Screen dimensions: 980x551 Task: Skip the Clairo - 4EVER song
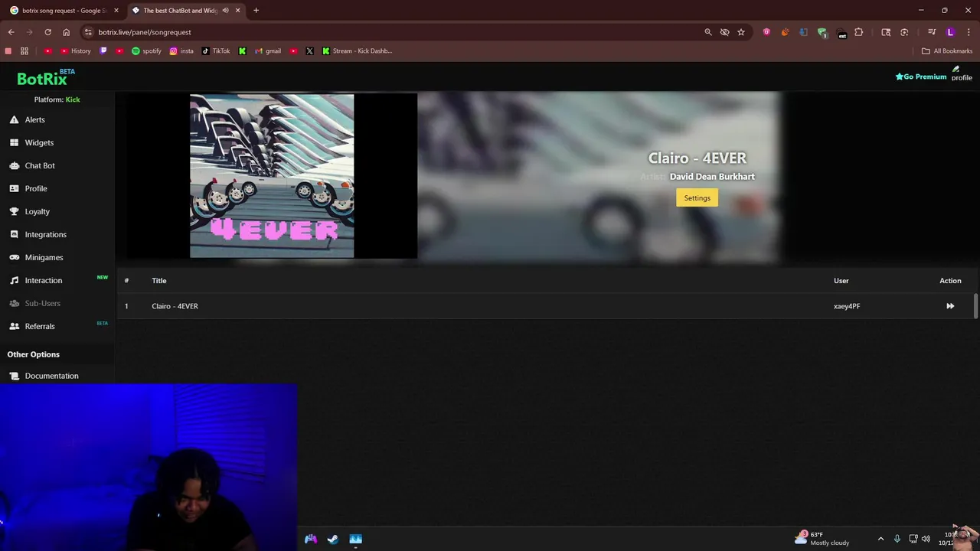950,306
